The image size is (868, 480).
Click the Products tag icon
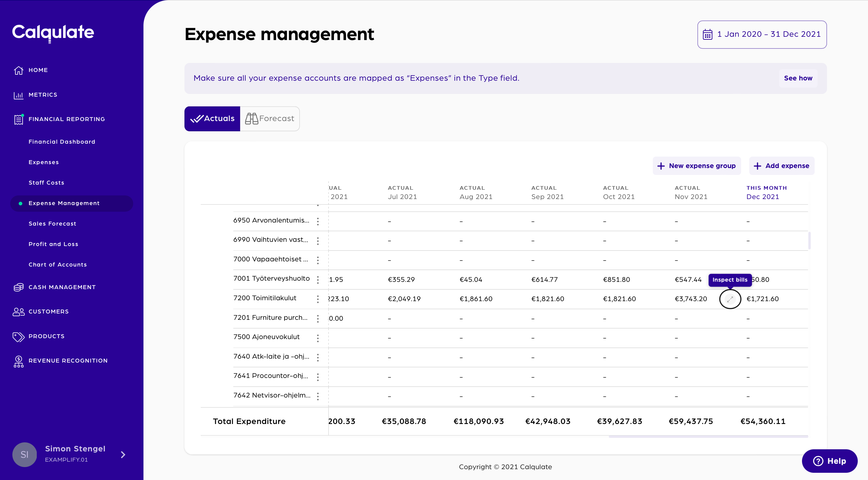coord(18,336)
